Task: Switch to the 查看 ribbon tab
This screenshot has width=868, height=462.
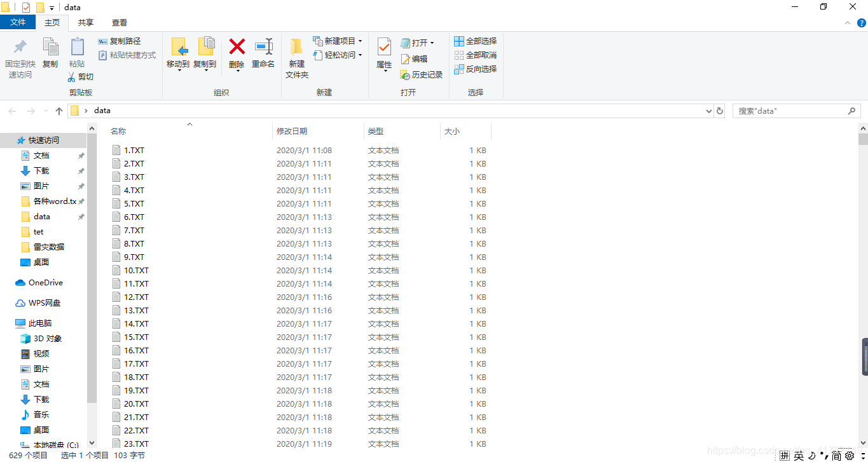Action: pos(119,22)
